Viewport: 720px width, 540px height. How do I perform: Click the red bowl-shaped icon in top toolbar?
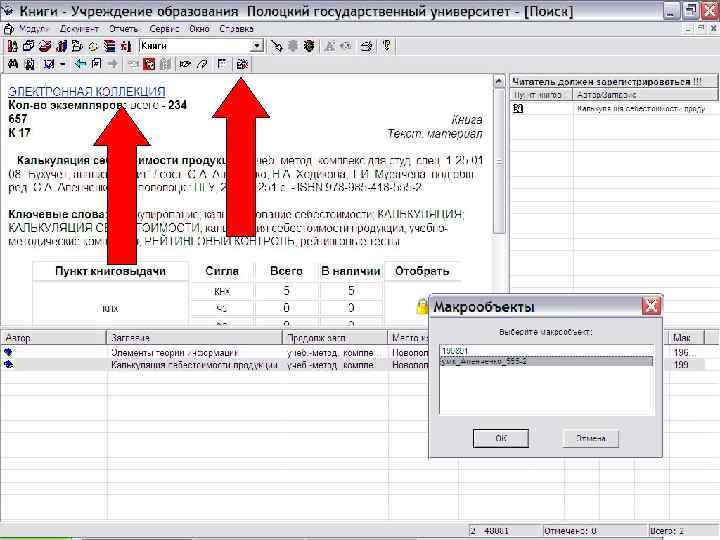(45, 46)
